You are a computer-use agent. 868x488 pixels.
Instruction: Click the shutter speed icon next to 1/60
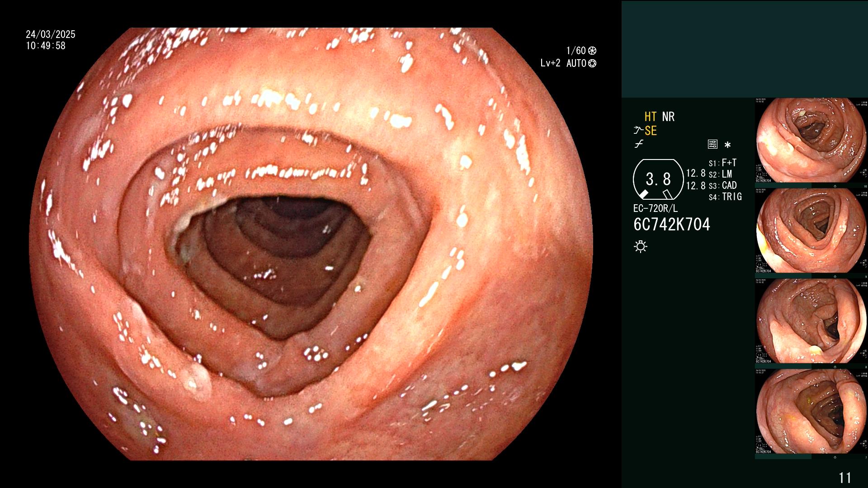(x=592, y=51)
